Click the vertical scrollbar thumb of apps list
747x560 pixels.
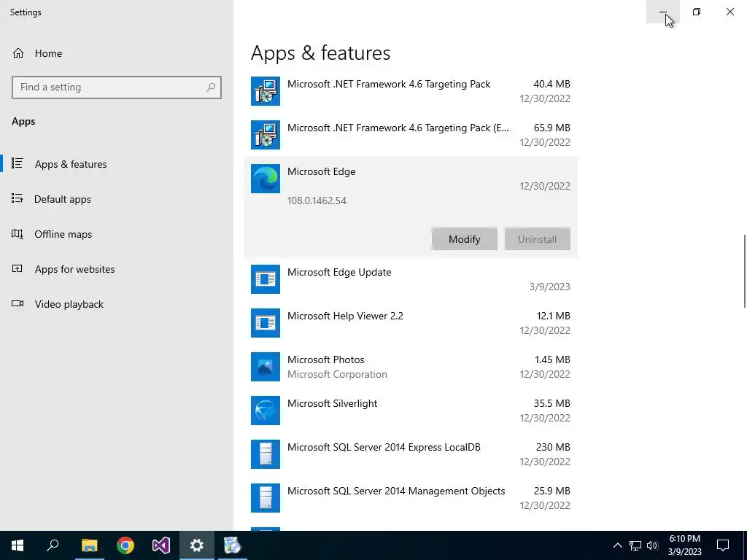[745, 271]
